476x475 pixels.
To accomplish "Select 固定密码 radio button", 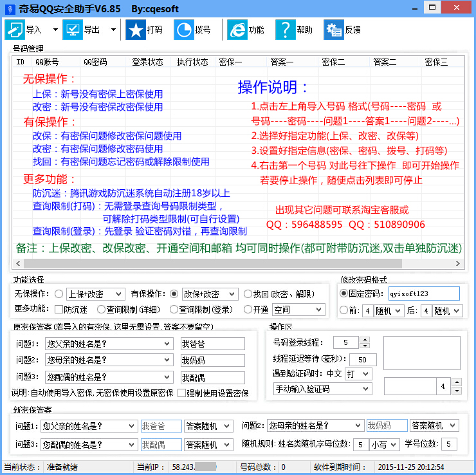I will [343, 294].
